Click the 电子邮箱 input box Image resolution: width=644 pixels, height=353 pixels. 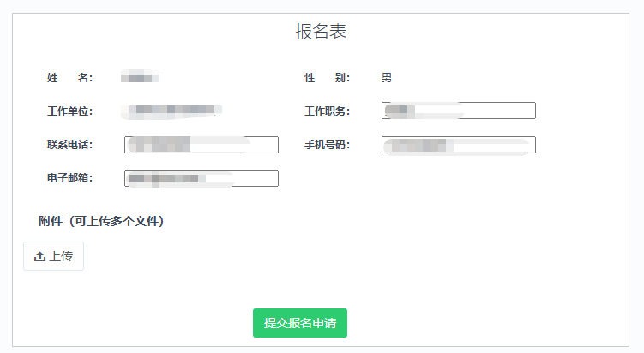coord(202,178)
